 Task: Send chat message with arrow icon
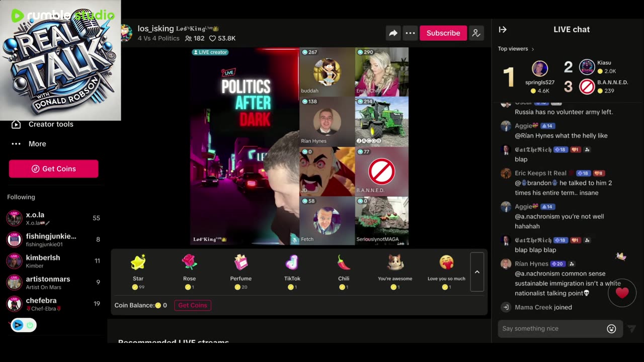pos(632,329)
